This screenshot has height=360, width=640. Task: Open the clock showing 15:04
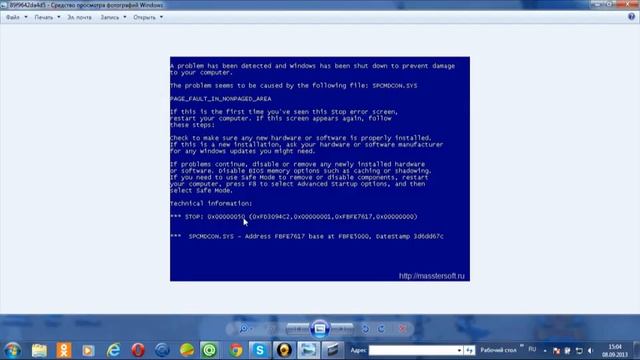(615, 351)
